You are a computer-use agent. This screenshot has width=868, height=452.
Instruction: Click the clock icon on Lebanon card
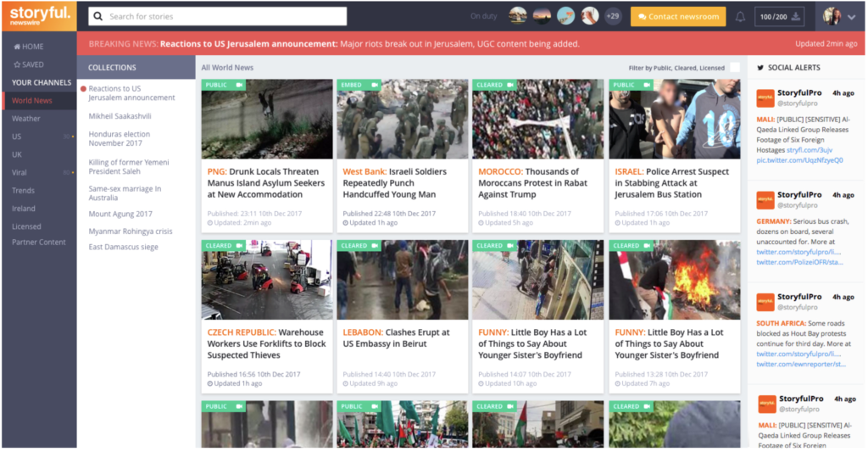pos(346,384)
